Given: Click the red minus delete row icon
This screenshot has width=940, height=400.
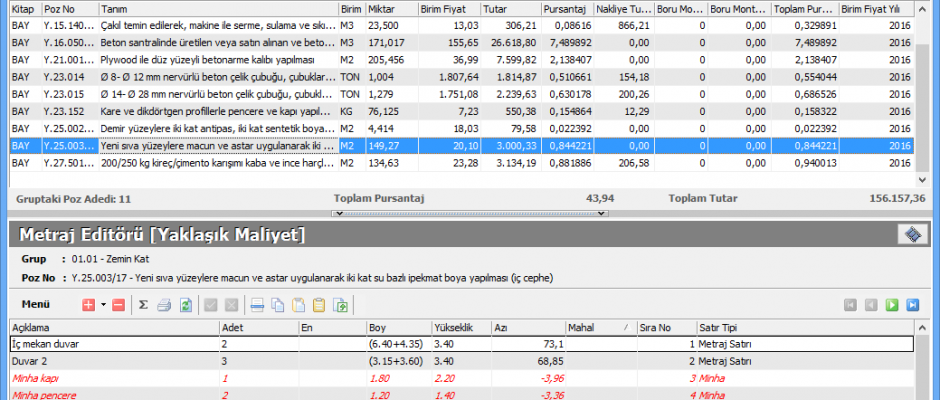Looking at the screenshot, I should [118, 304].
